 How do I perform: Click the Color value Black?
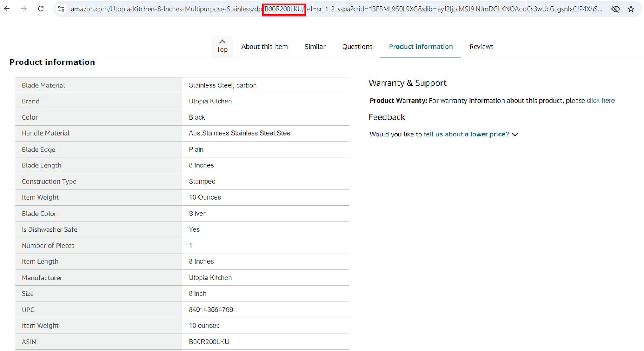click(197, 117)
